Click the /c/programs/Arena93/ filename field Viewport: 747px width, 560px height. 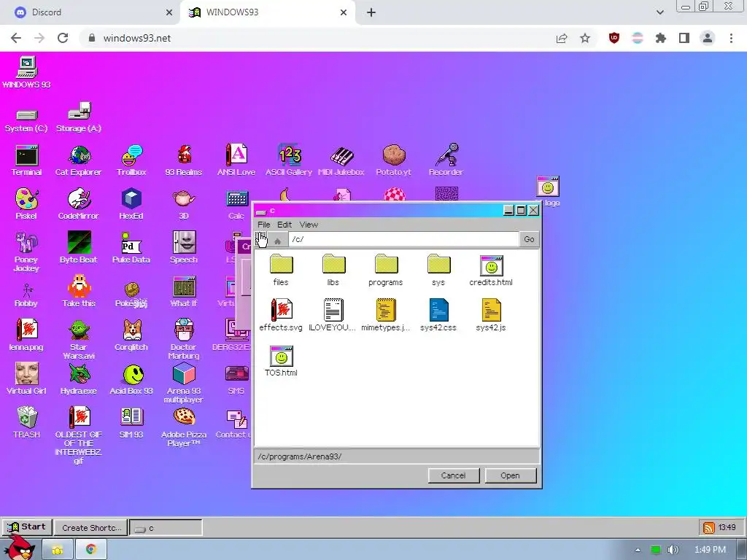point(397,456)
